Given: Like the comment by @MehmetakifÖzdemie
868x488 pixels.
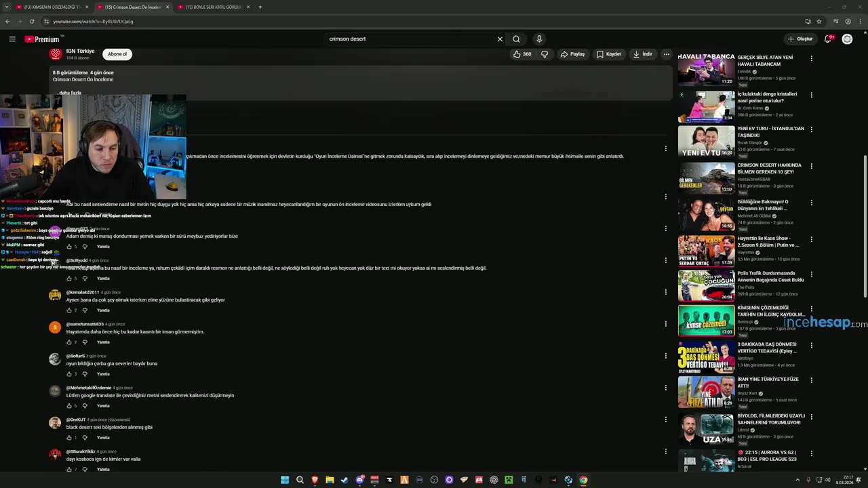Looking at the screenshot, I should click(69, 406).
